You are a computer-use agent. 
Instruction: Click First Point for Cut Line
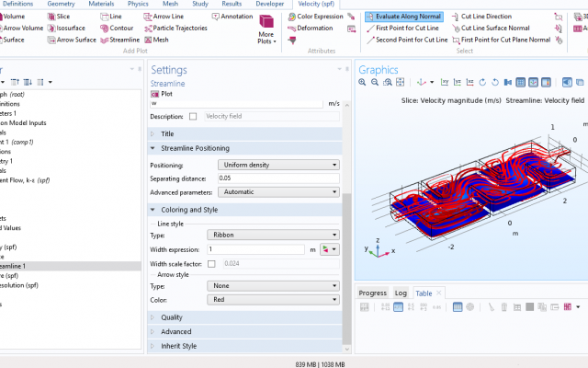402,29
